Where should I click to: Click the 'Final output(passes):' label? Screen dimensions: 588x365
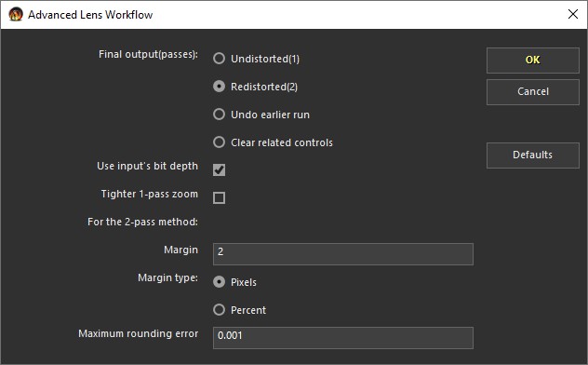[x=148, y=54]
